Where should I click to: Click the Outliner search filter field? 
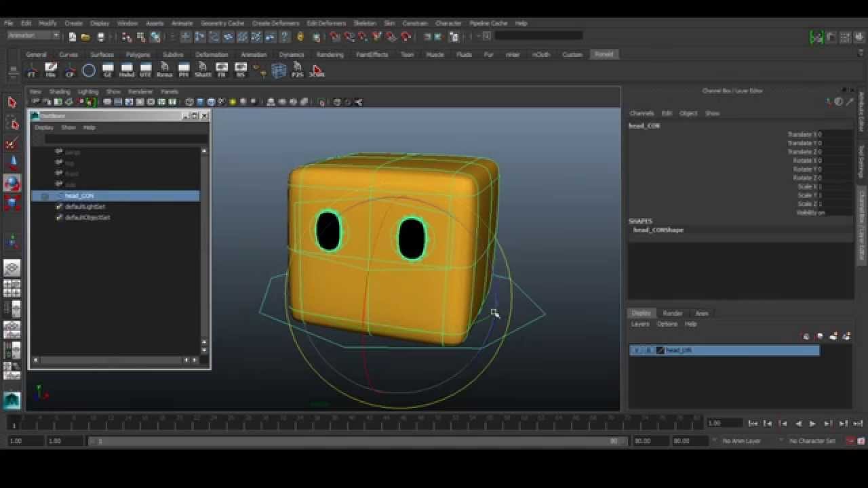[x=125, y=139]
